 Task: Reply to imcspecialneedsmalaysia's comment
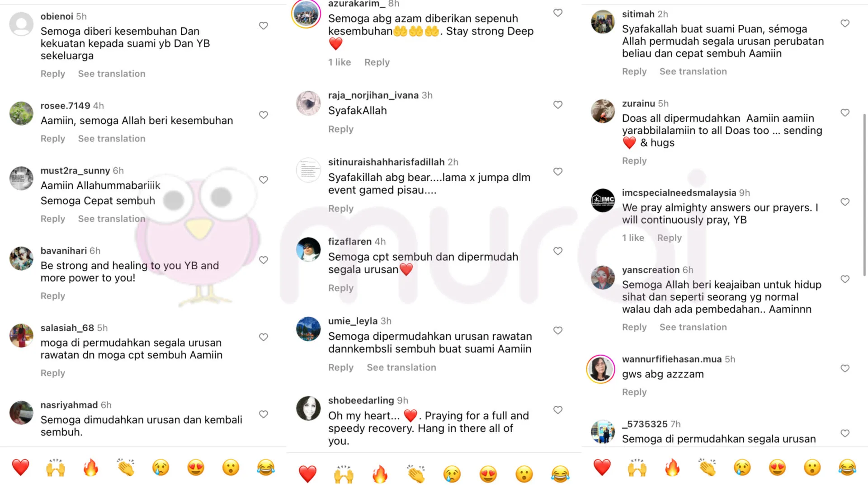point(669,238)
